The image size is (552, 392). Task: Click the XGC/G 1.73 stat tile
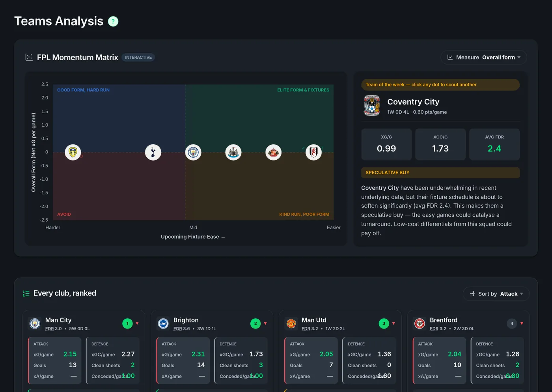point(440,144)
